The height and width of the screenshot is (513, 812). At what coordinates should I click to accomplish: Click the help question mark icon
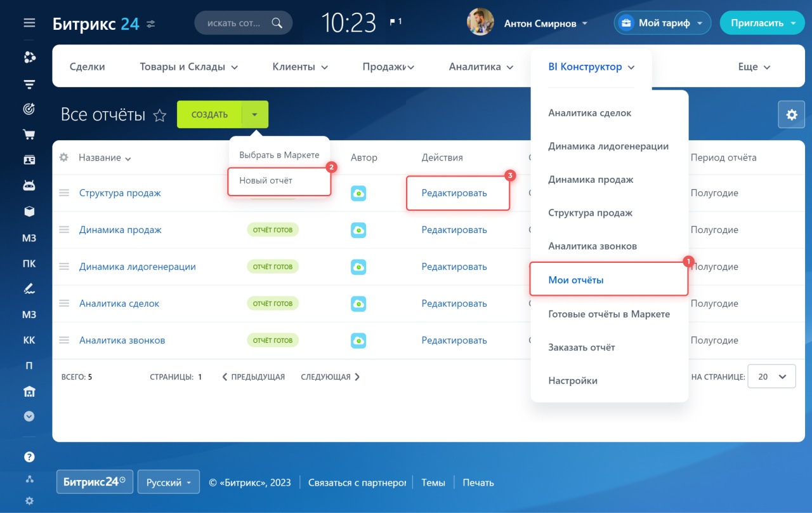tap(29, 456)
